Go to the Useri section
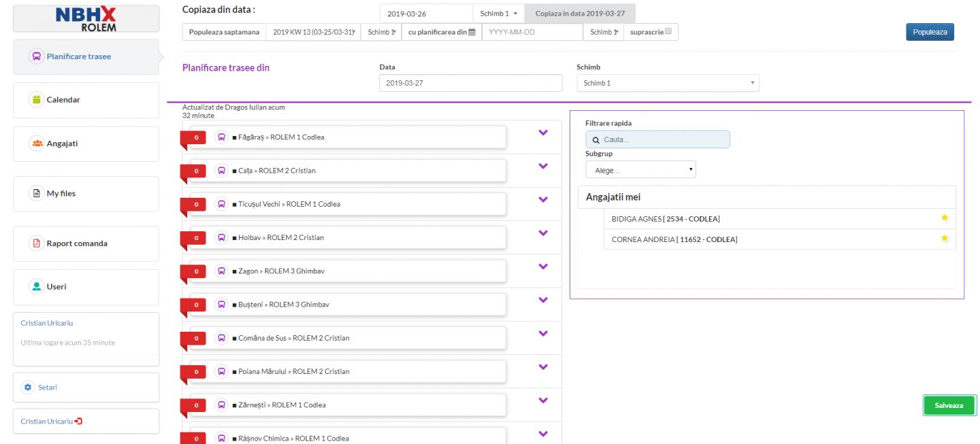 (86, 287)
